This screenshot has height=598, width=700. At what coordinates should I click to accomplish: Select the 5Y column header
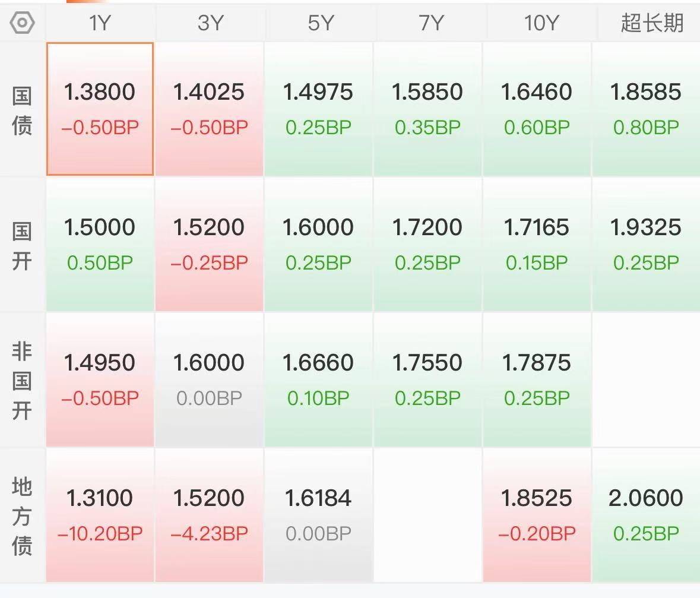[x=319, y=23]
